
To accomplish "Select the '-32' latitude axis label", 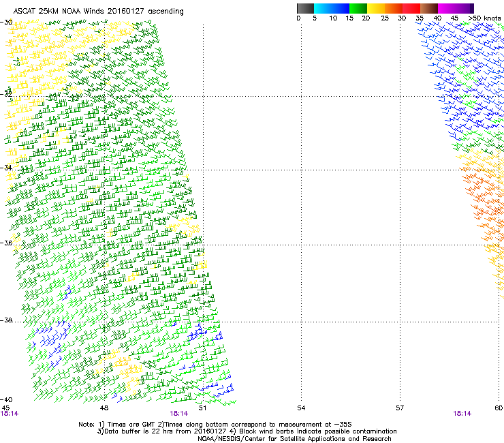I will (6, 94).
